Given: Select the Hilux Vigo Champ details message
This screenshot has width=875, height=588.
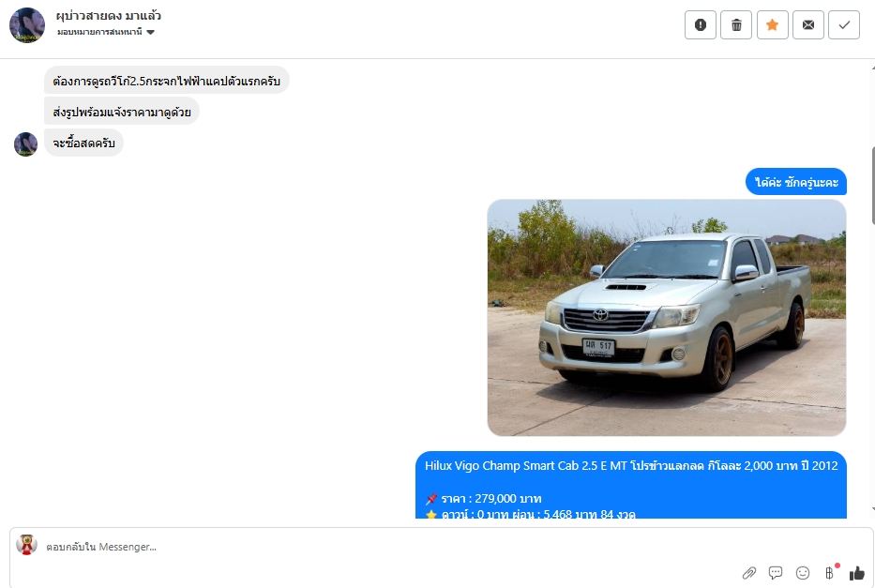Looking at the screenshot, I should 630,485.
